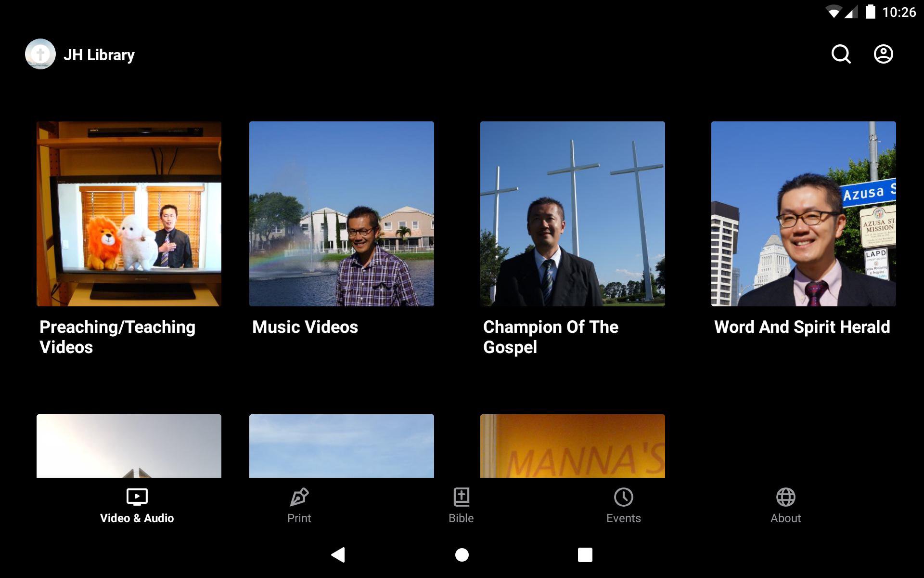
Task: Open the Azusa street sign thumbnail
Action: coord(803,213)
